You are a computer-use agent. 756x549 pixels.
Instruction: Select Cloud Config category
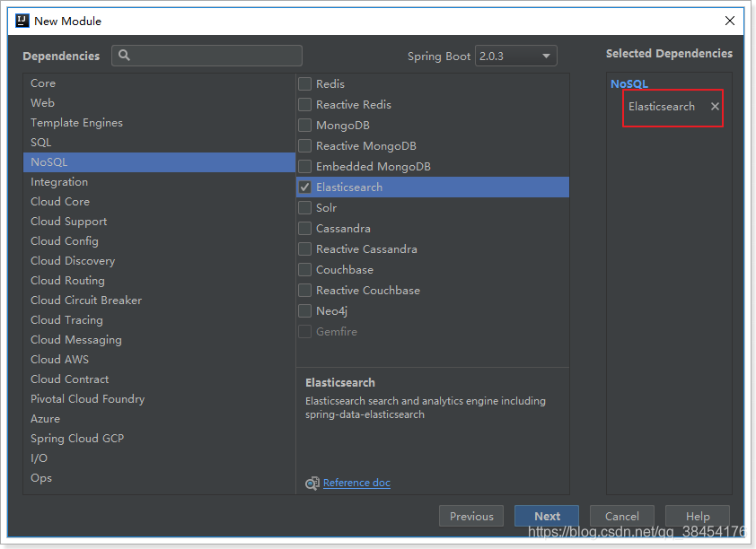[159, 241]
